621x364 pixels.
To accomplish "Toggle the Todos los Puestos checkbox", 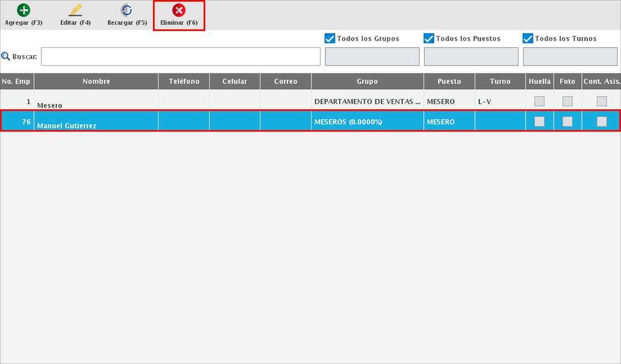I will coord(429,39).
